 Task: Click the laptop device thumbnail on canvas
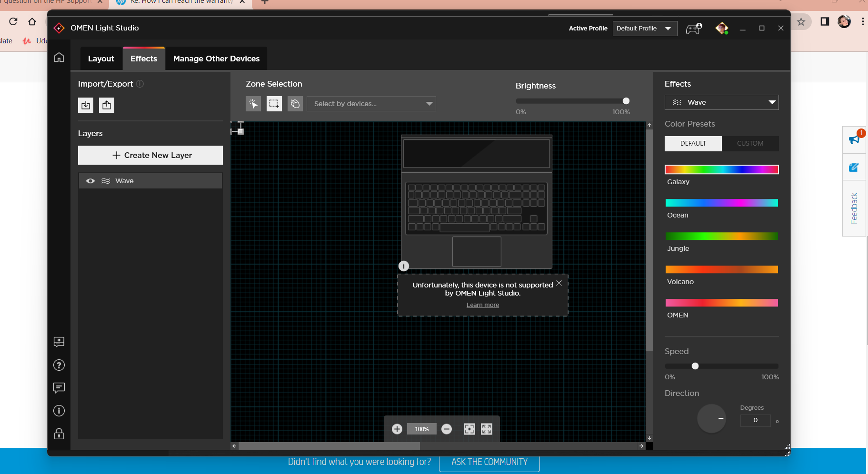pos(477,202)
